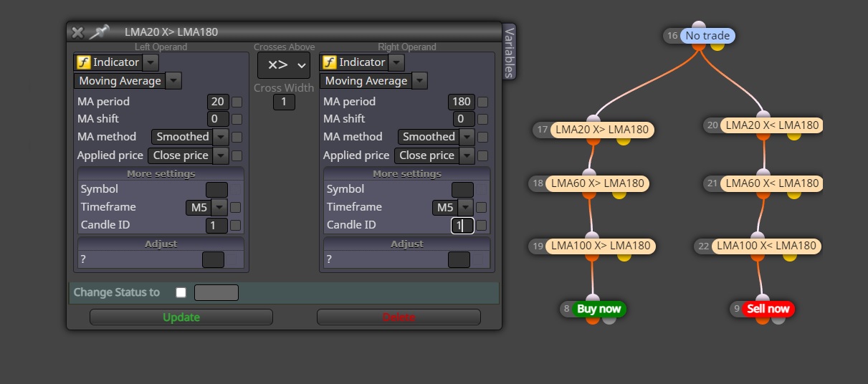Open right operand Moving Average dropdown
The height and width of the screenshot is (384, 868).
419,81
